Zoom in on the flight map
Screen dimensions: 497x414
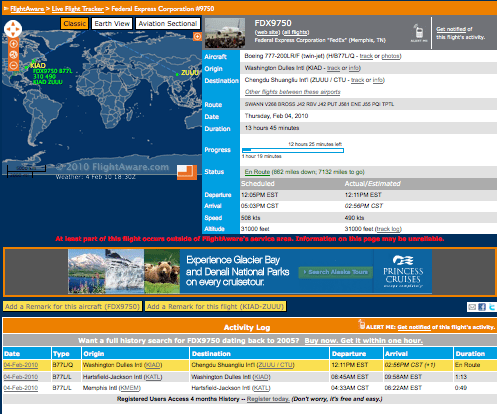[13, 44]
